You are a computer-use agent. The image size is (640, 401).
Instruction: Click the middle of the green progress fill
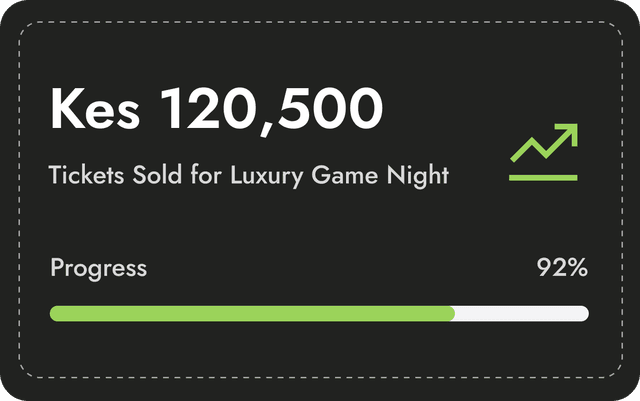tap(252, 314)
